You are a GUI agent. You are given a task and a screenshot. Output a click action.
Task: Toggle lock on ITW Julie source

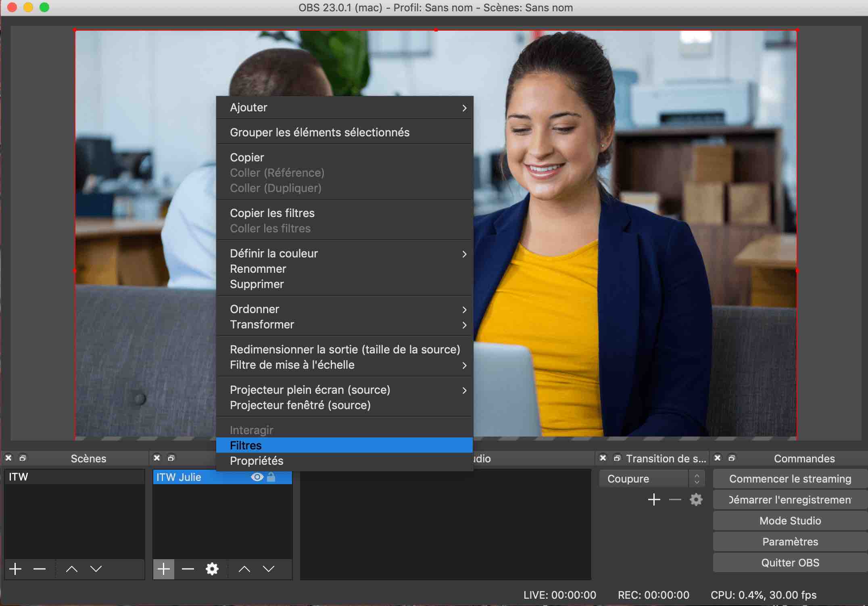coord(271,477)
